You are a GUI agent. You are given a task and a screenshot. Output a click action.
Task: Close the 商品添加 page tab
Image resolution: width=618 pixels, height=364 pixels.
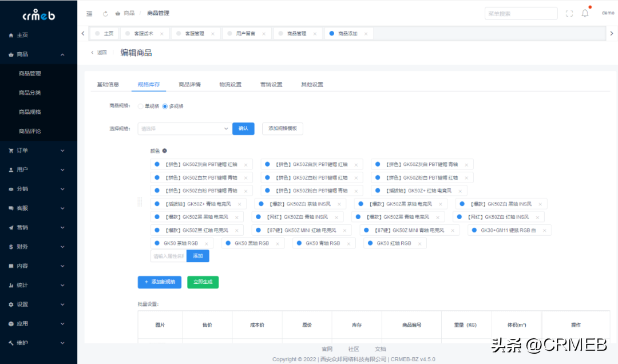(366, 34)
